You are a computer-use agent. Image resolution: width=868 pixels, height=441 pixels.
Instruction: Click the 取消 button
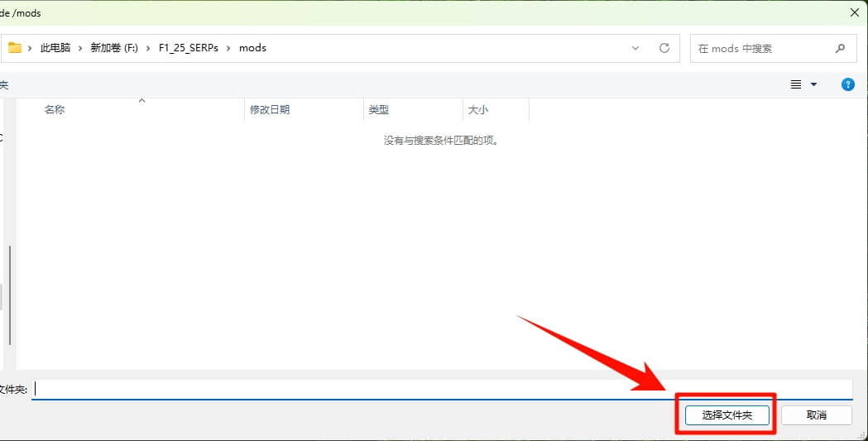coord(817,415)
